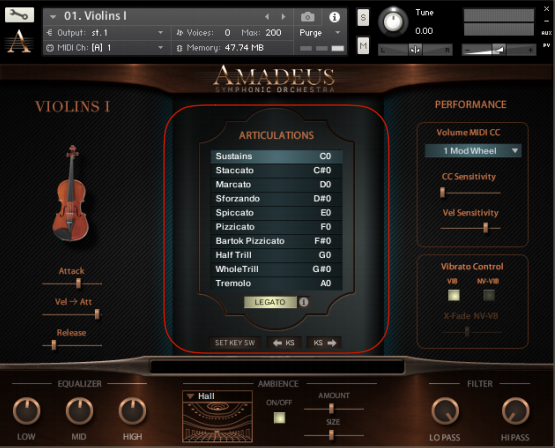The height and width of the screenshot is (448, 555).
Task: Click the right KS arrow button
Action: tap(324, 343)
